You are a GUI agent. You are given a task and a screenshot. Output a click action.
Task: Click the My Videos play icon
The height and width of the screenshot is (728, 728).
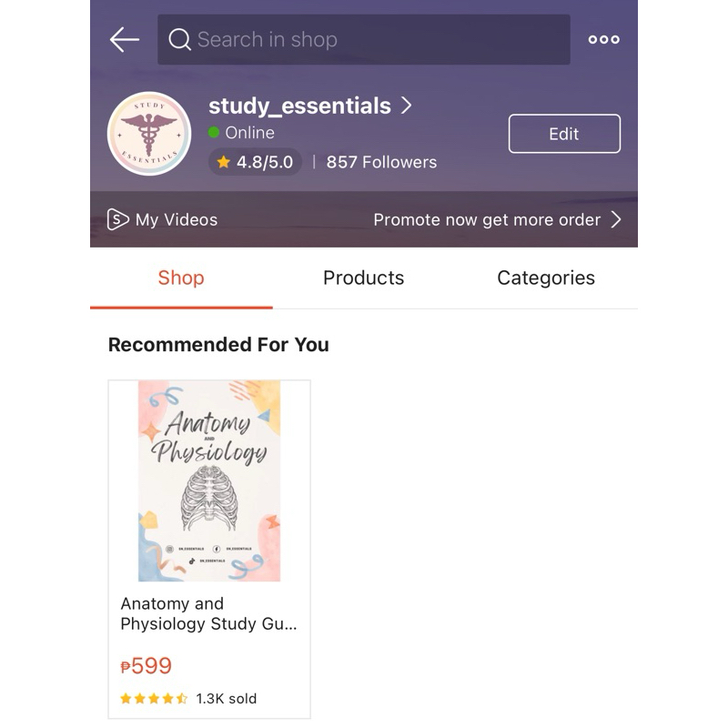(117, 219)
